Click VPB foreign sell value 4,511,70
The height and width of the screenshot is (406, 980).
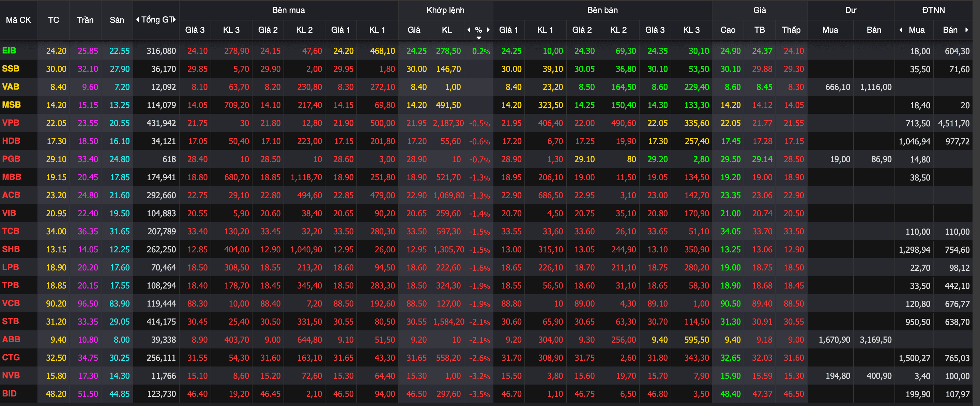click(x=954, y=123)
